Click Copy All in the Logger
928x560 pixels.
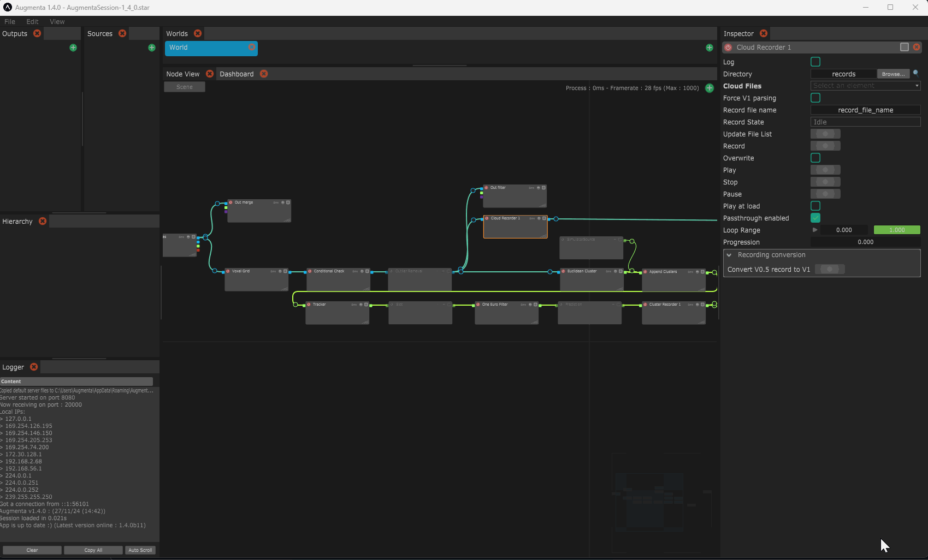coord(93,550)
